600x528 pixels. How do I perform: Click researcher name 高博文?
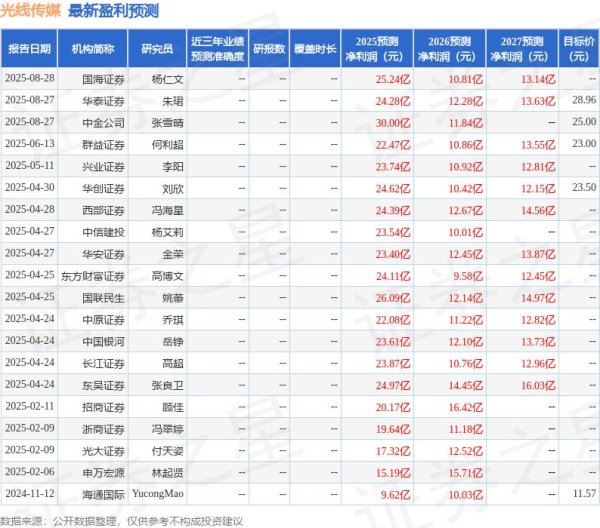[168, 276]
